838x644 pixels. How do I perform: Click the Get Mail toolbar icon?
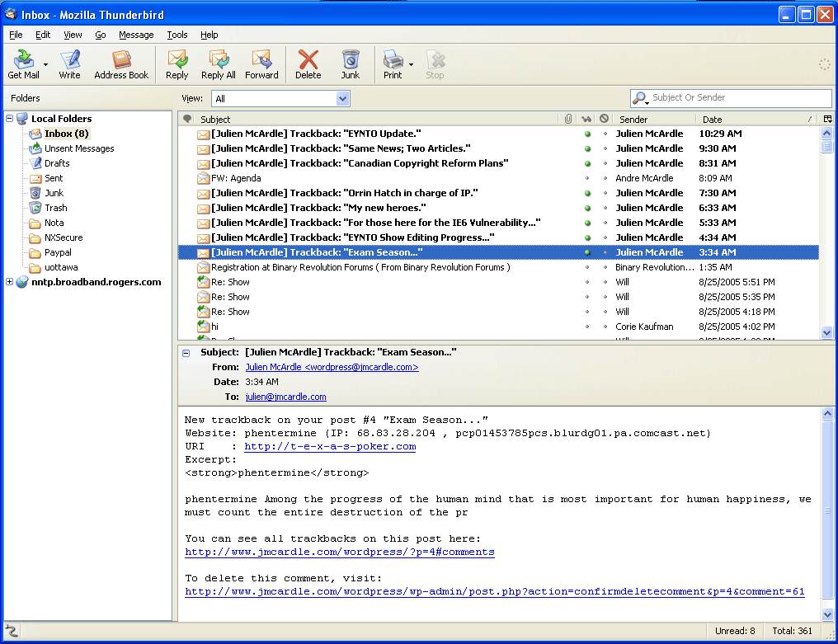pyautogui.click(x=23, y=64)
